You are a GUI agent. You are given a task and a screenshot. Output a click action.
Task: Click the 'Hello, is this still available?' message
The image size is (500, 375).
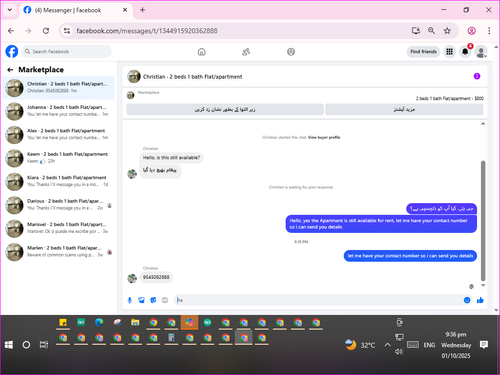coord(171,158)
